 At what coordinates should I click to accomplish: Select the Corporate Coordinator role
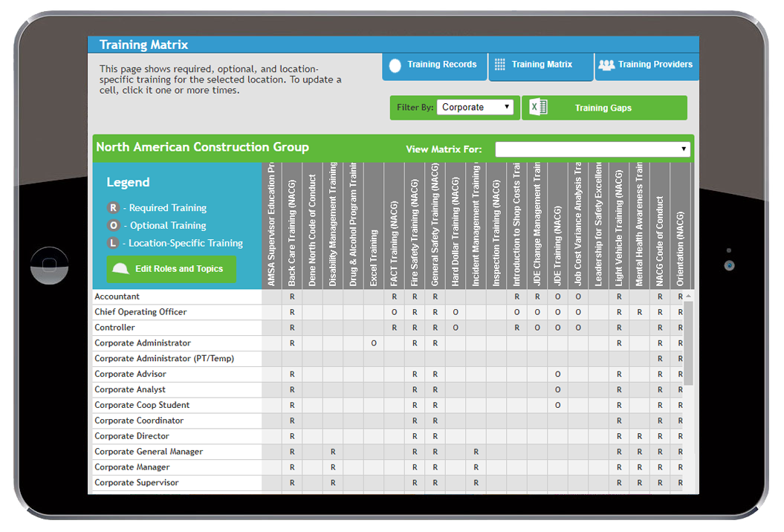coord(177,421)
